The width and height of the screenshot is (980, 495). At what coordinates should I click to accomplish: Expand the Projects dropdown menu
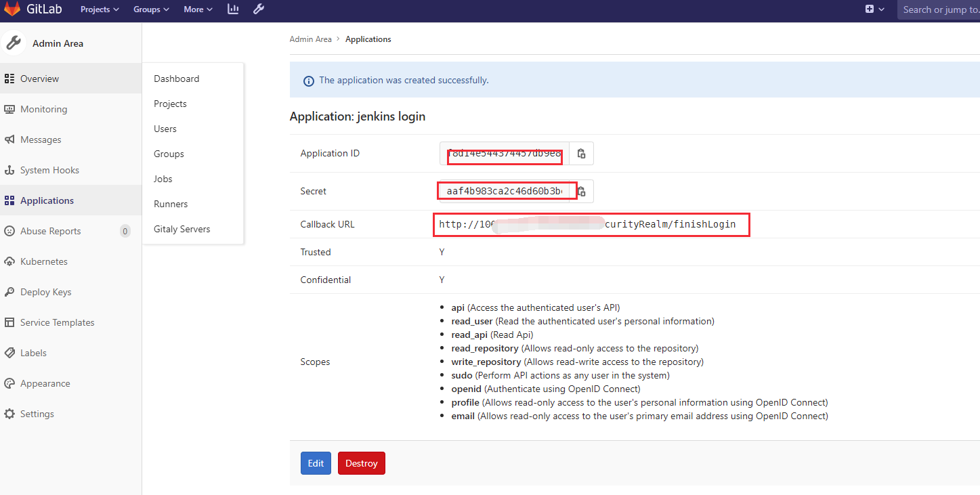point(100,9)
